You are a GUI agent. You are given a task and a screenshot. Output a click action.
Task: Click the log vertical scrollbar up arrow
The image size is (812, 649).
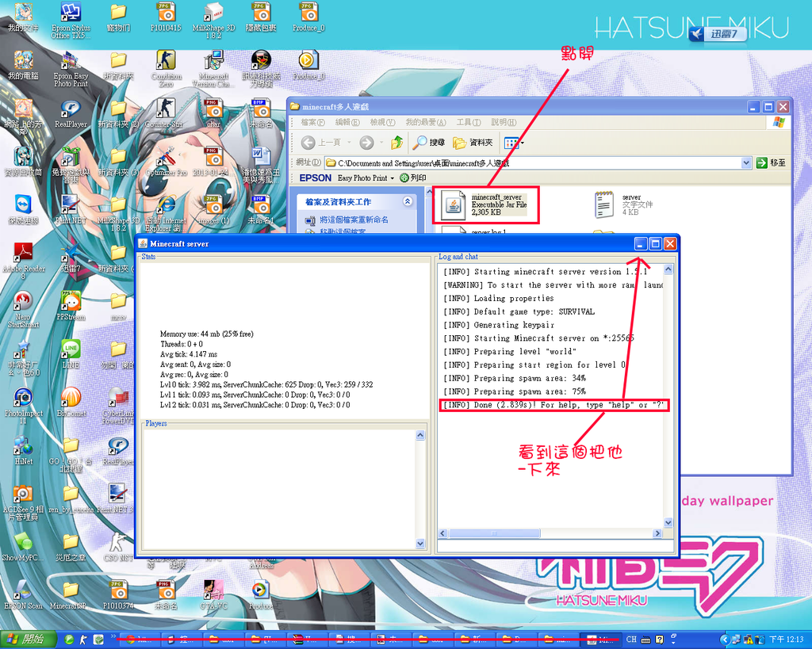pos(668,269)
